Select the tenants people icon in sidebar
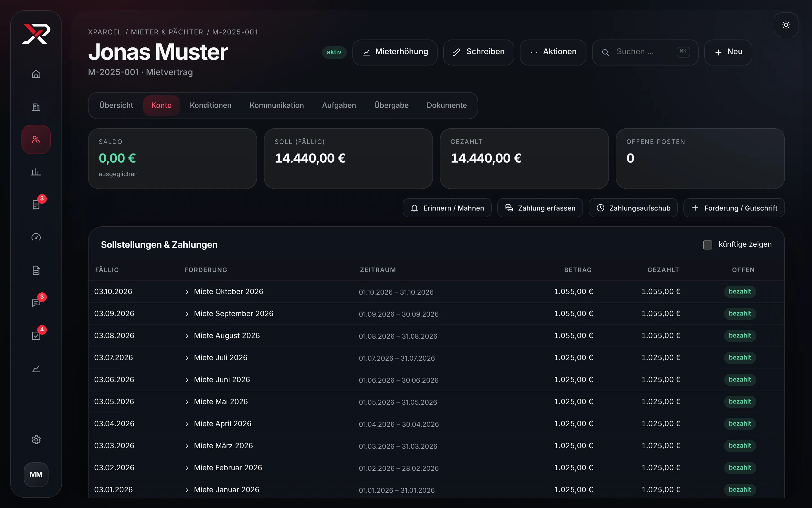 (x=36, y=139)
